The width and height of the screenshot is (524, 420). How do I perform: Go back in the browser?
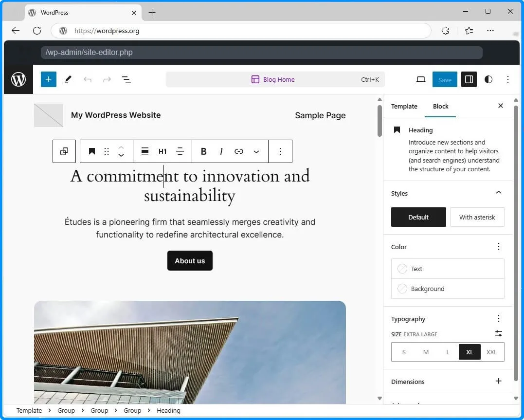(16, 31)
